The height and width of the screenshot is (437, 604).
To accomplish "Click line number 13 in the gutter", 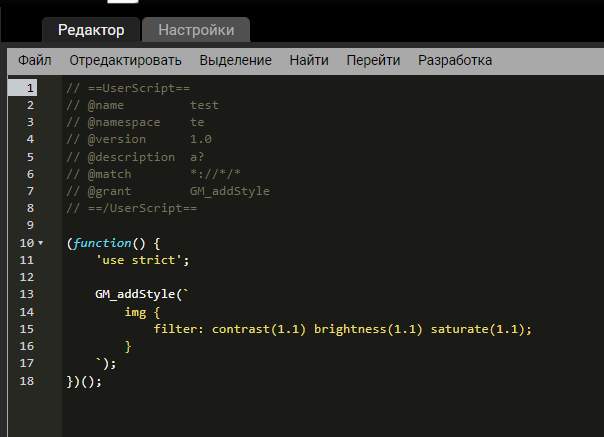I will tap(27, 294).
